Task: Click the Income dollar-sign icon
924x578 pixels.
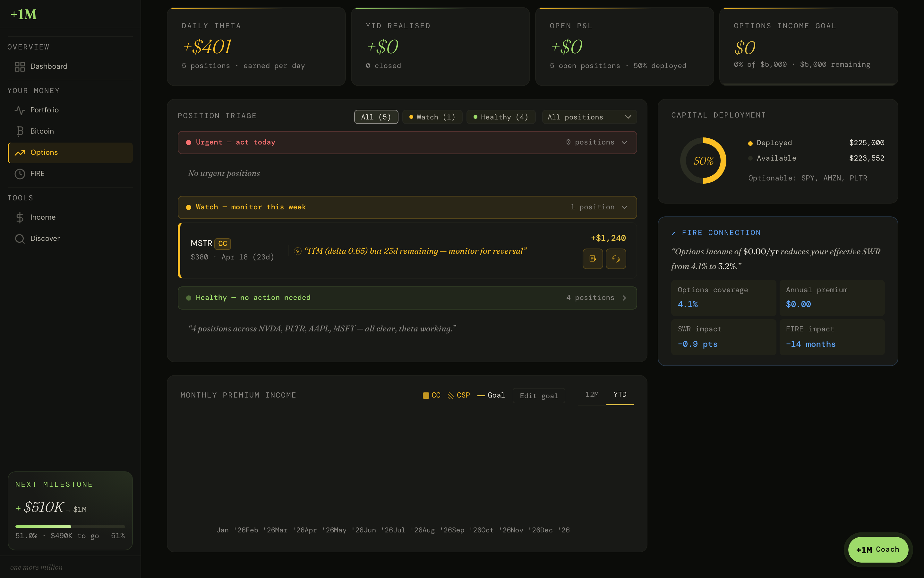Action: pyautogui.click(x=20, y=217)
